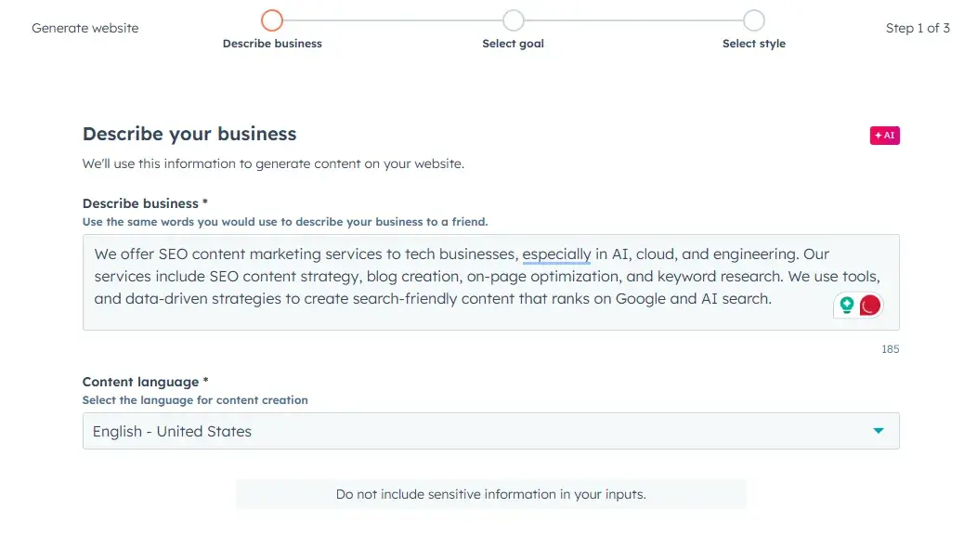Click the Select goal step circle
Viewport: 977px width, 560px height.
pos(513,20)
